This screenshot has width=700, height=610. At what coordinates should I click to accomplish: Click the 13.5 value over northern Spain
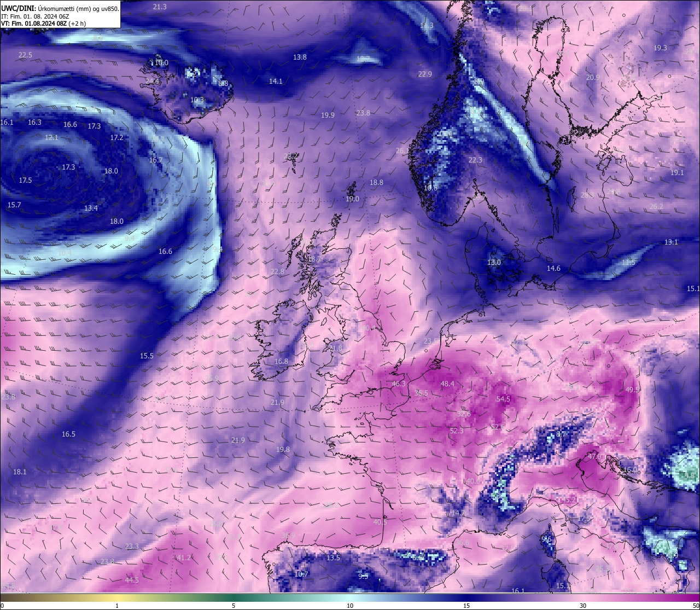tap(334, 557)
